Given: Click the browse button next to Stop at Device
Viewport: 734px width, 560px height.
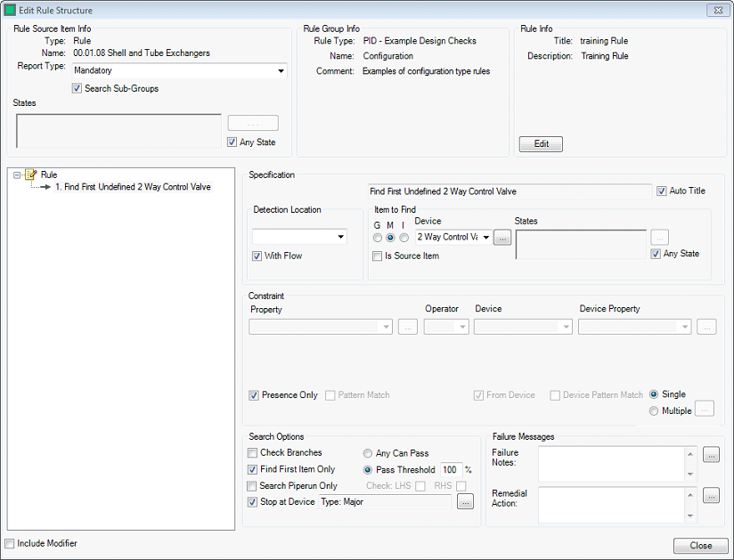Looking at the screenshot, I should (x=466, y=502).
